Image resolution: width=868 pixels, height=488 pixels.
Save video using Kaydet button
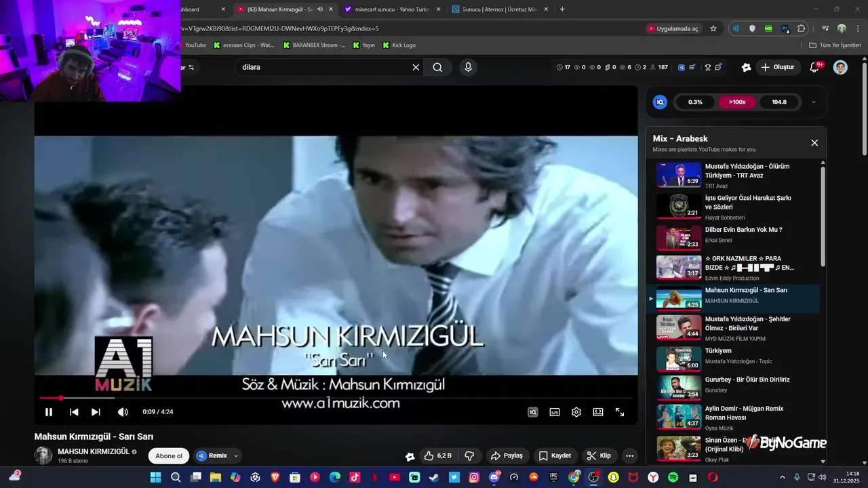pyautogui.click(x=555, y=456)
